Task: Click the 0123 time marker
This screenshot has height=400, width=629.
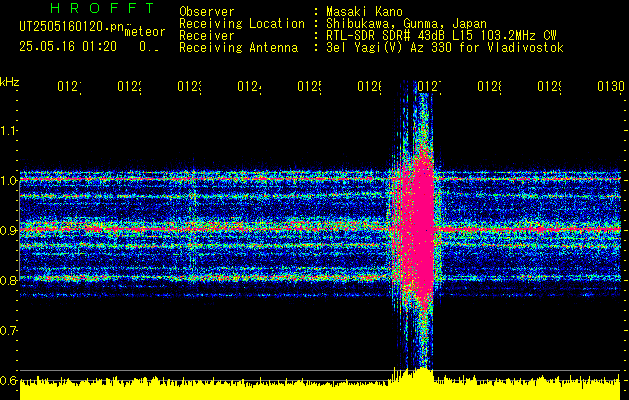Action: pos(189,87)
